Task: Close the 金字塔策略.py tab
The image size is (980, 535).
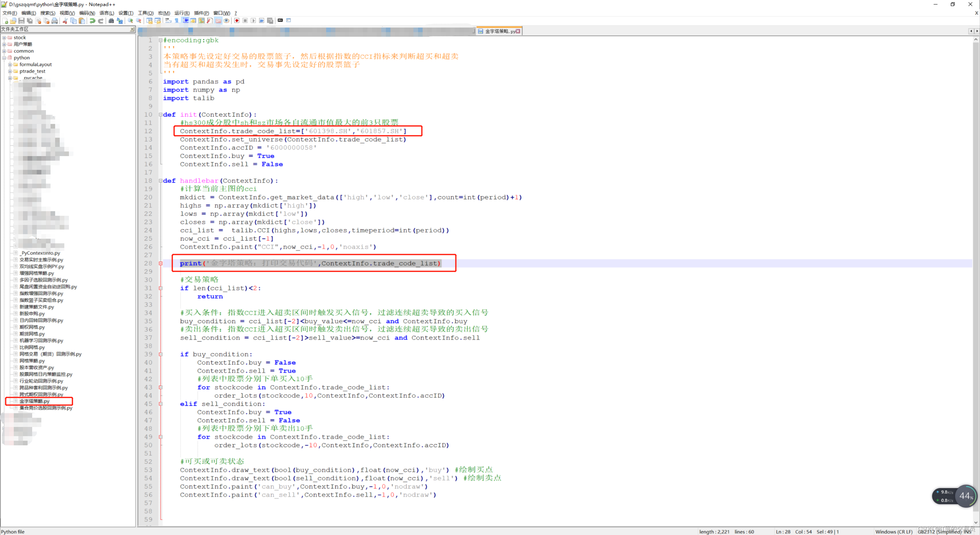Action: click(518, 31)
